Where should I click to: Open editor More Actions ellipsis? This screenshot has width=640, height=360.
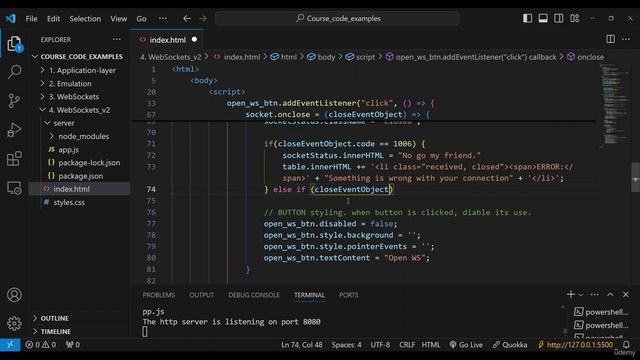coord(626,39)
